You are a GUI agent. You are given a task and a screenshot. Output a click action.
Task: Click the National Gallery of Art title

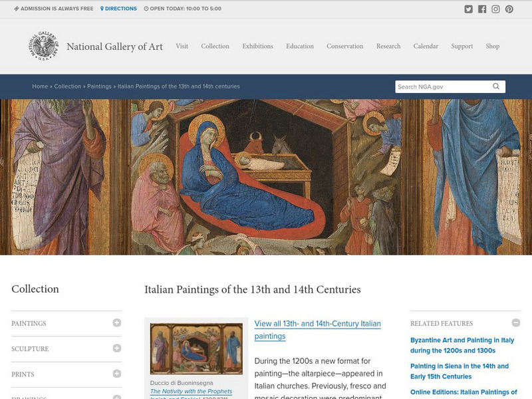114,47
